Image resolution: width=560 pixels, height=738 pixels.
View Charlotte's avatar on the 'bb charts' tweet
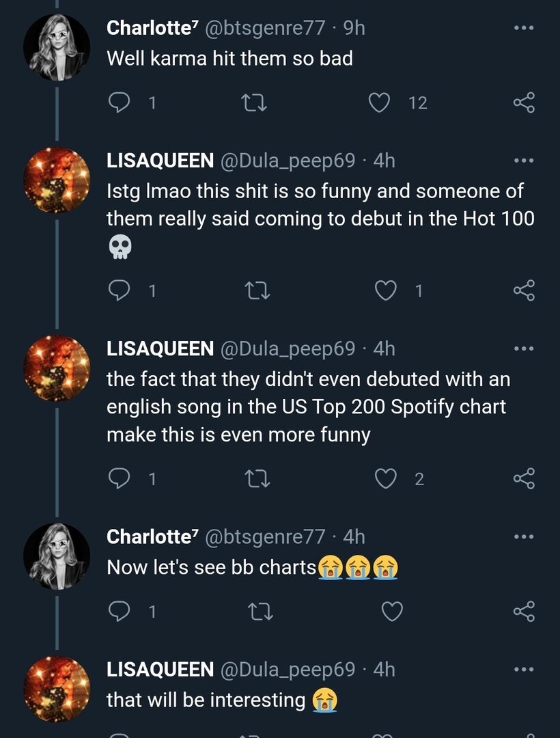point(57,556)
